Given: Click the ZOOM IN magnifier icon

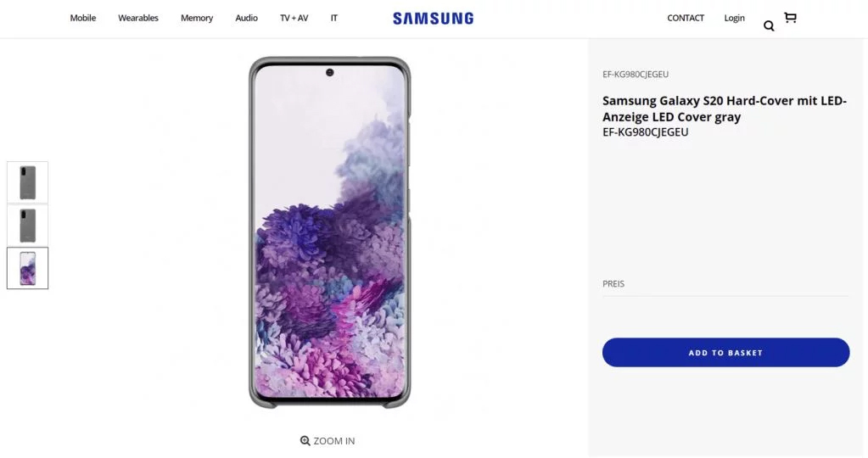Looking at the screenshot, I should pos(305,441).
